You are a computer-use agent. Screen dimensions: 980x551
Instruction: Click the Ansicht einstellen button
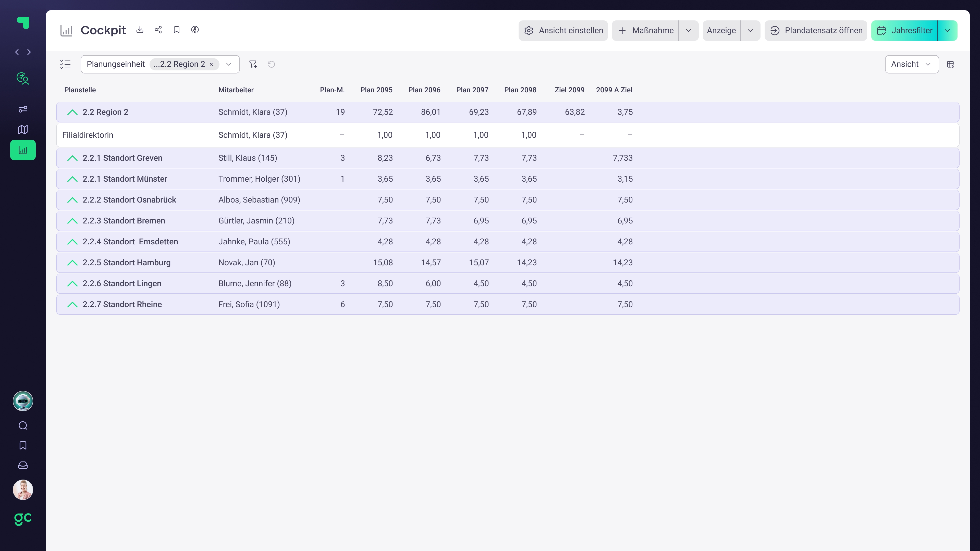pos(563,30)
